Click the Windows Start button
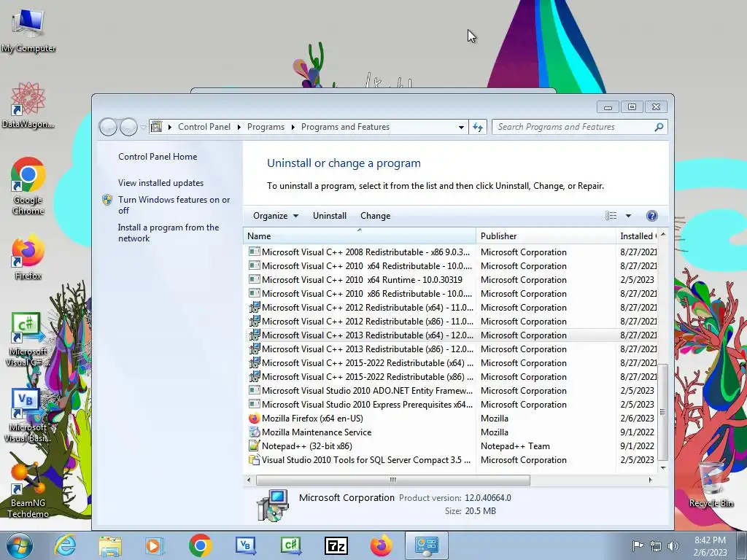This screenshot has width=747, height=560. click(20, 545)
